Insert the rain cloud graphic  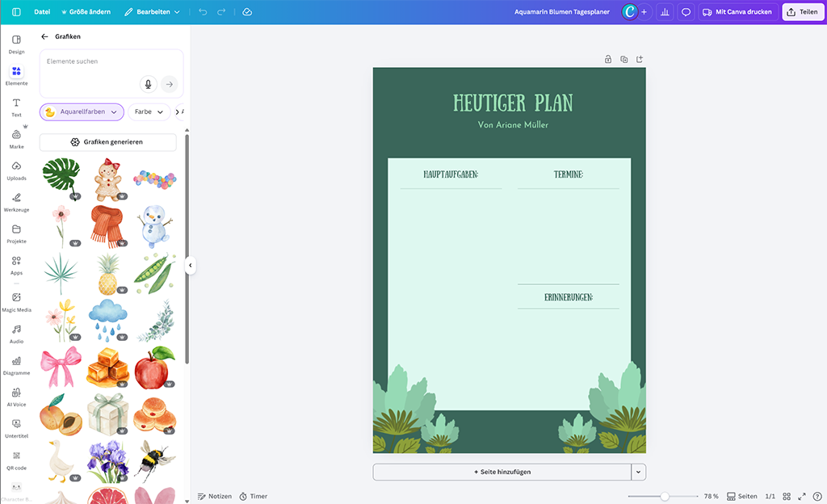coord(108,320)
